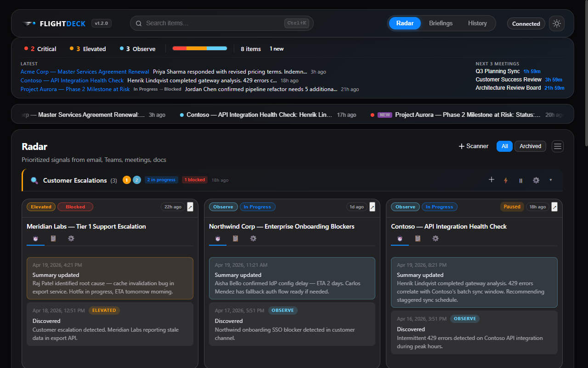Open Acme Corp Master Services Agreement link

click(x=85, y=72)
